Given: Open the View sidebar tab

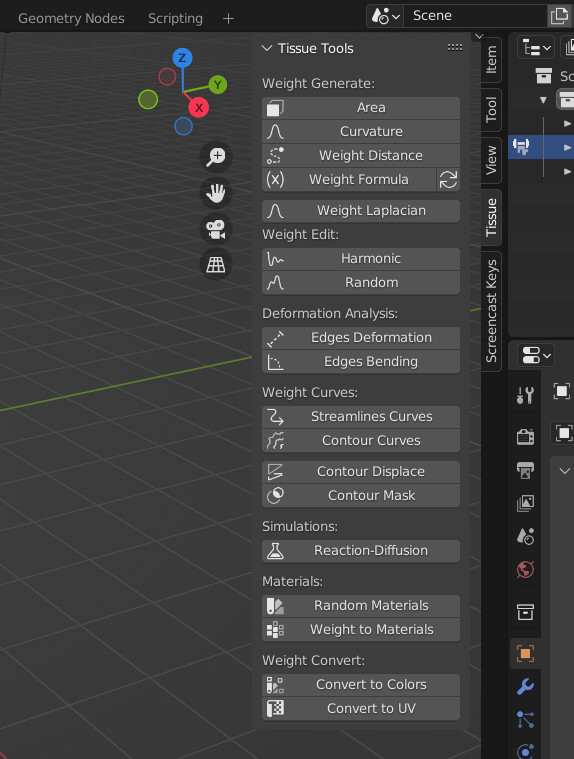Looking at the screenshot, I should click(x=491, y=160).
